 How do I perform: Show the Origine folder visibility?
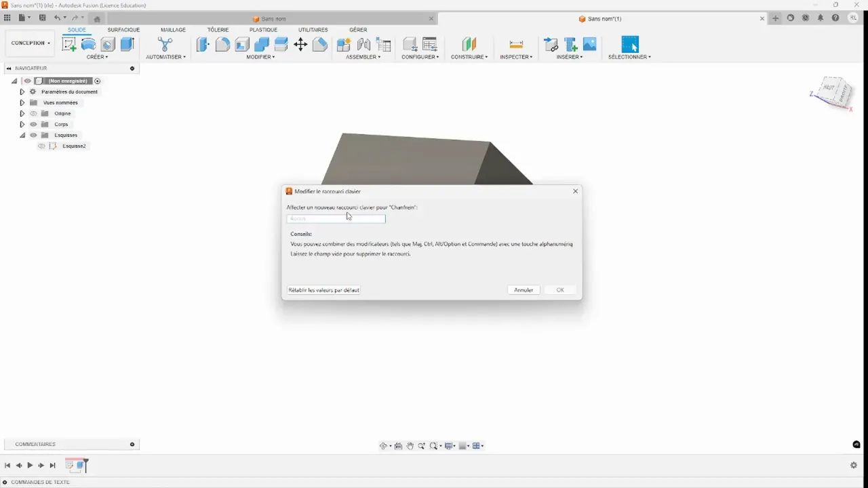click(x=33, y=113)
